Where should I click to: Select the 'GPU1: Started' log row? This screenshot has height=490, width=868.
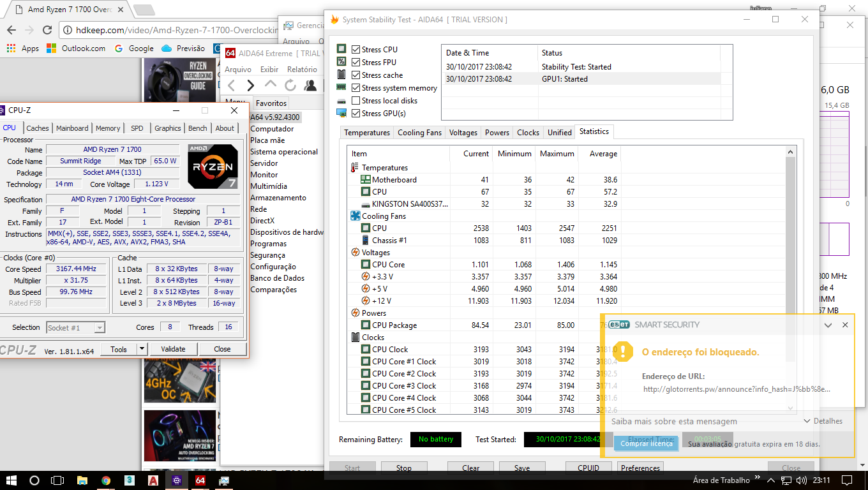pyautogui.click(x=581, y=78)
